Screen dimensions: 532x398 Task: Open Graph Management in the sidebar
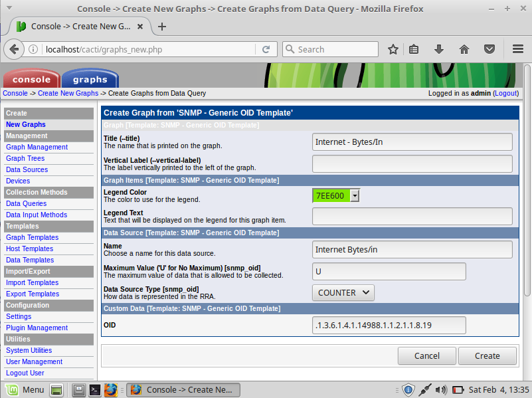(x=37, y=147)
